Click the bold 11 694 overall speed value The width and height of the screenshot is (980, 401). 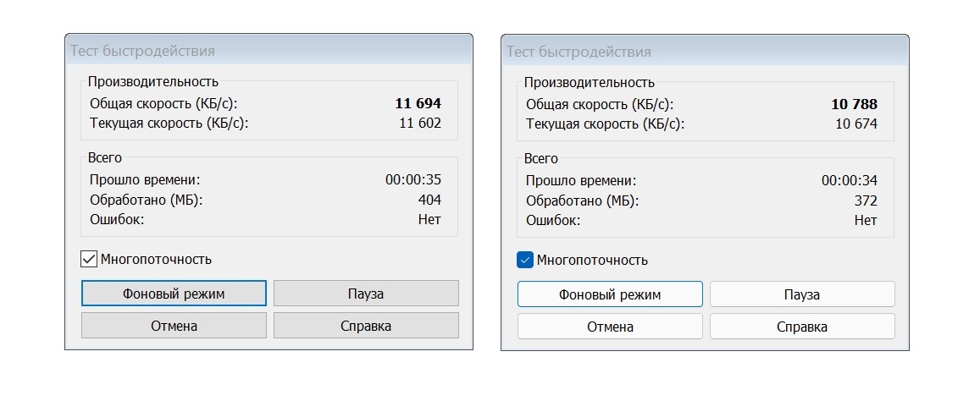(418, 104)
